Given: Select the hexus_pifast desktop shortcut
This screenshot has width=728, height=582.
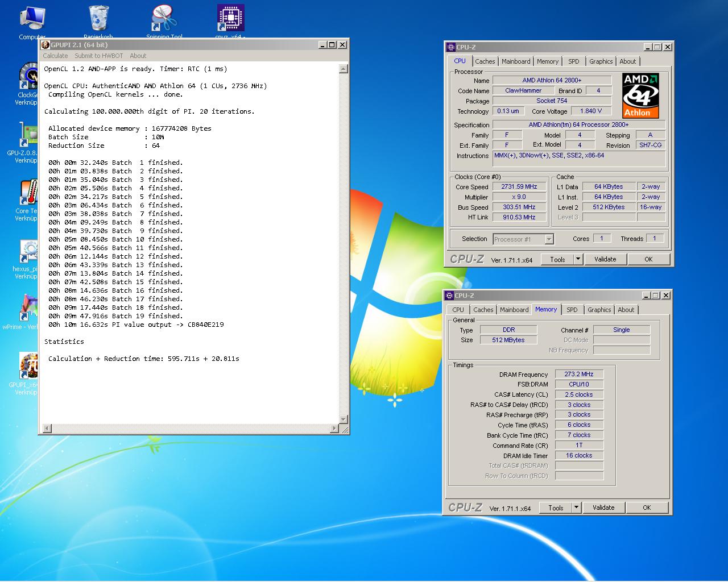Looking at the screenshot, I should pos(26,258).
